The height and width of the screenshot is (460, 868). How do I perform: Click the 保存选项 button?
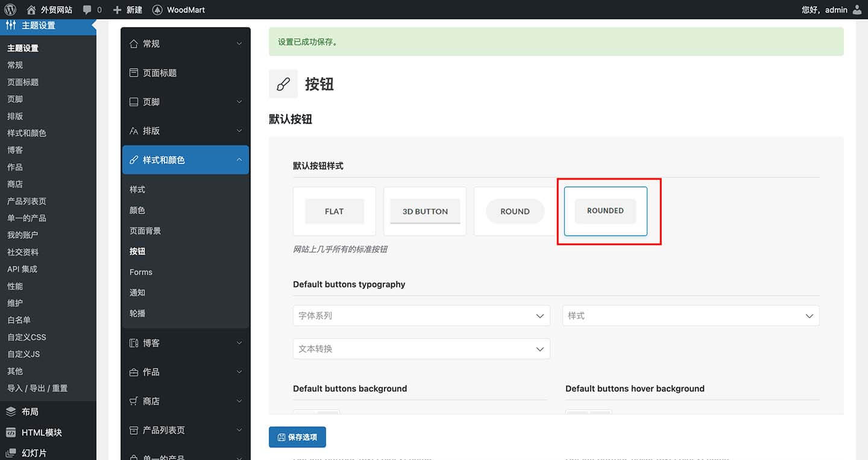(x=297, y=437)
